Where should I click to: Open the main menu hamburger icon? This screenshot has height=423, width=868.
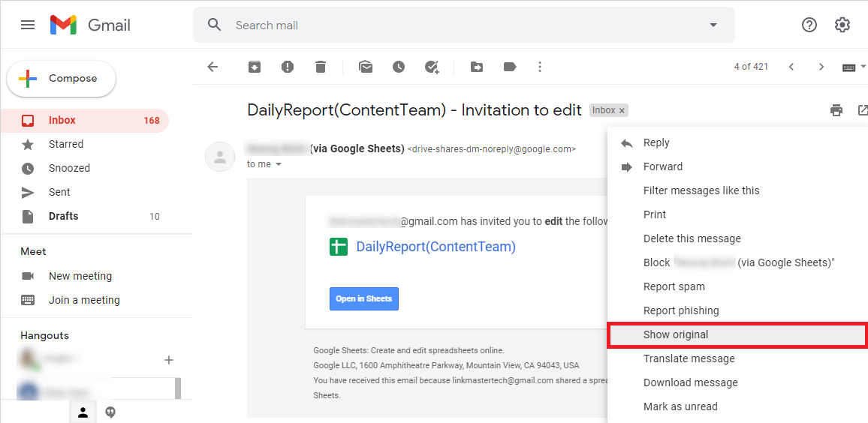[x=28, y=25]
